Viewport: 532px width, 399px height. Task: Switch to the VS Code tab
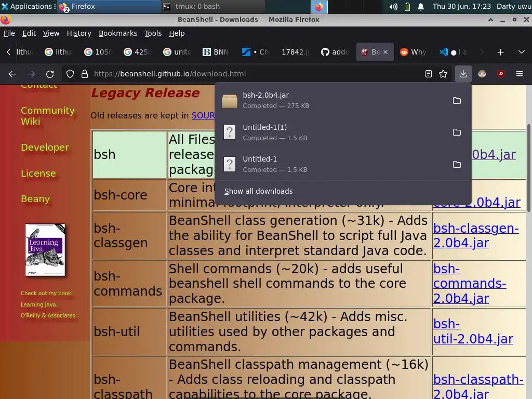tap(453, 52)
